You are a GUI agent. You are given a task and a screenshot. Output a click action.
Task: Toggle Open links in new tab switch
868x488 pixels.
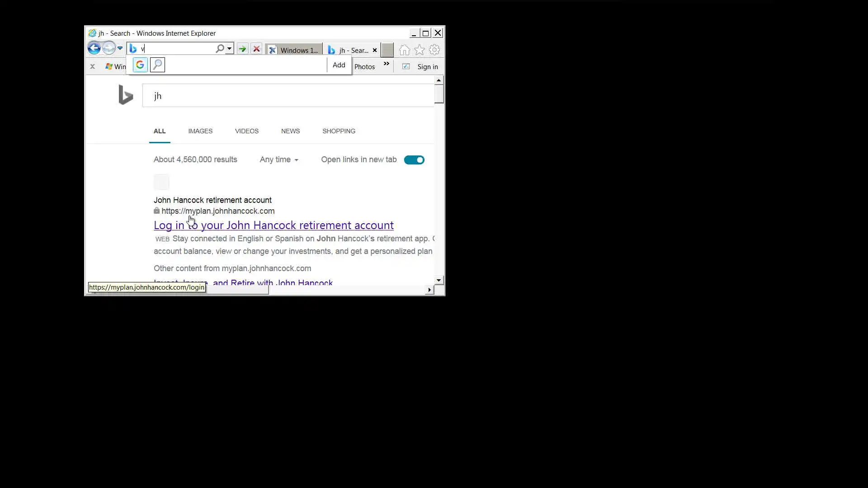[x=414, y=160]
